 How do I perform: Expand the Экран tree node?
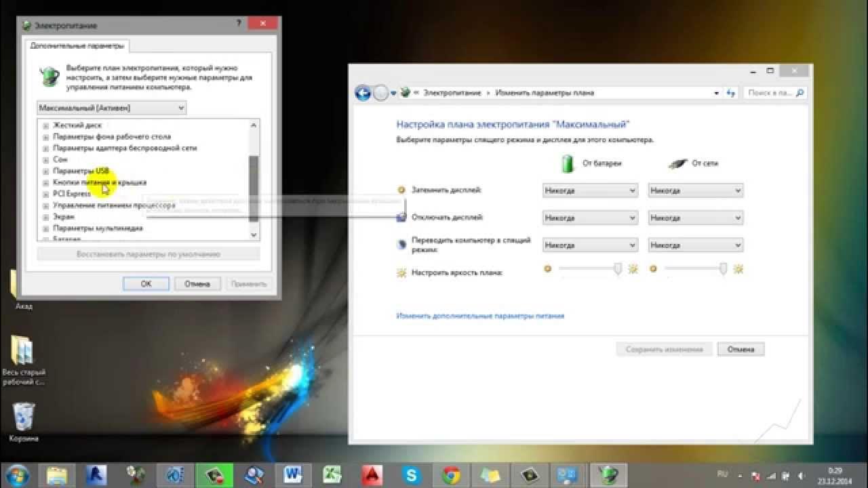pyautogui.click(x=46, y=217)
